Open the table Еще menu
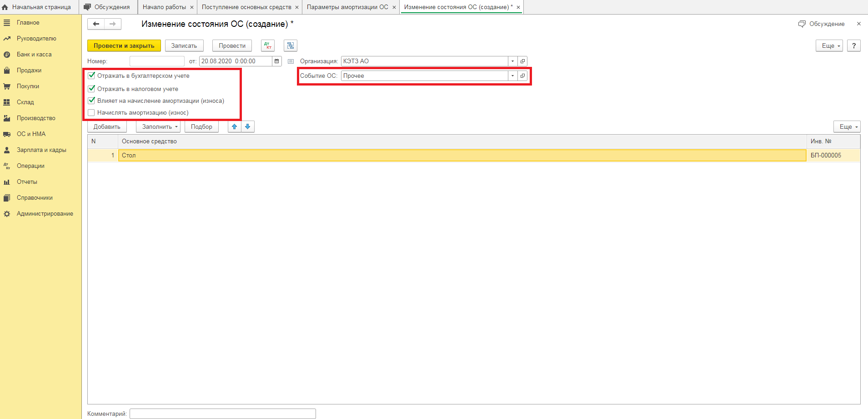Screen dimensions: 868x419 pyautogui.click(x=847, y=126)
